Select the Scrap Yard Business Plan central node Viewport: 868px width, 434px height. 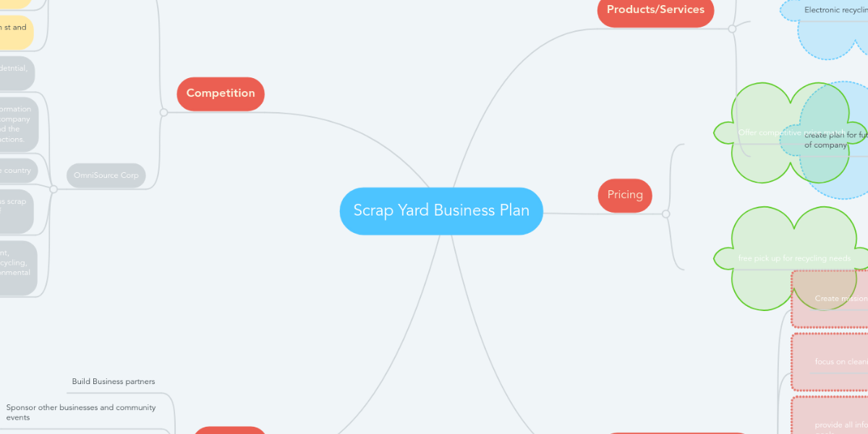point(441,211)
